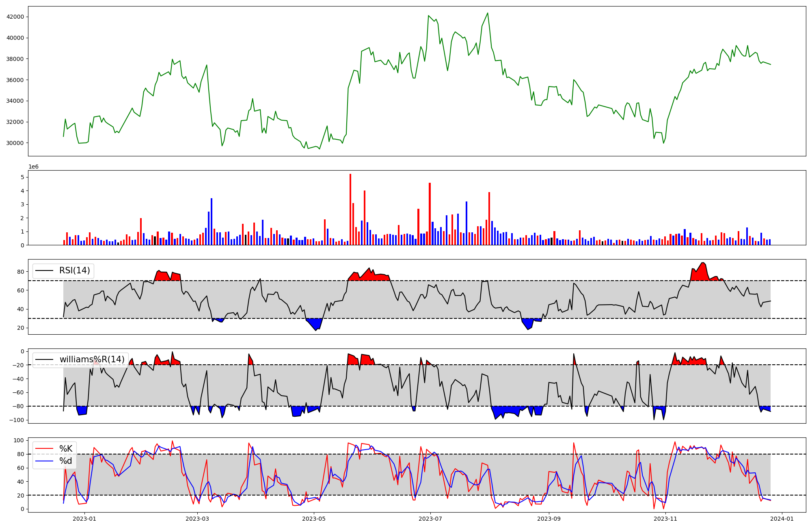This screenshot has width=812, height=528.
Task: Click the 30000 price axis label
Action: pos(15,143)
